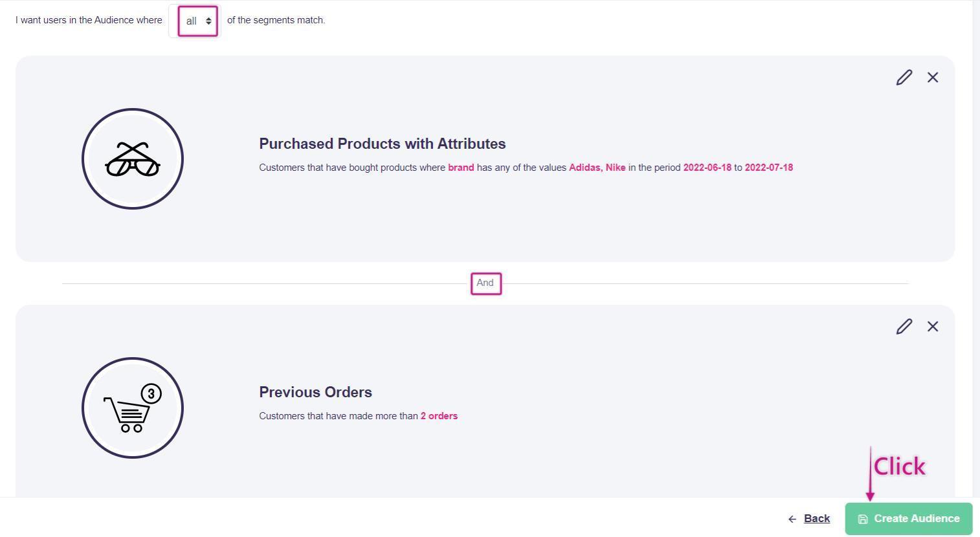
Task: Click the vertical scrollbar track
Action: click(975, 259)
